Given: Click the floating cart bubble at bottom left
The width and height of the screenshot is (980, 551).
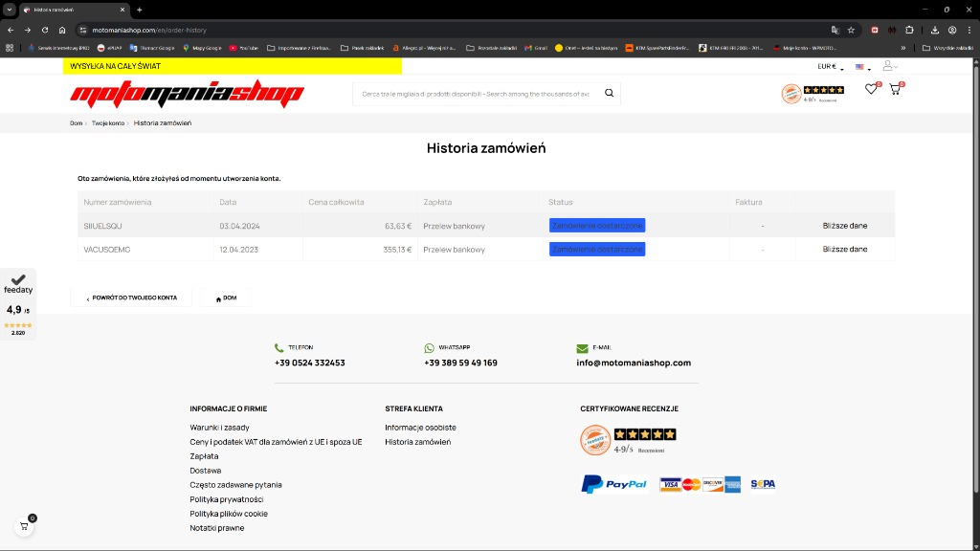Looking at the screenshot, I should (x=24, y=526).
